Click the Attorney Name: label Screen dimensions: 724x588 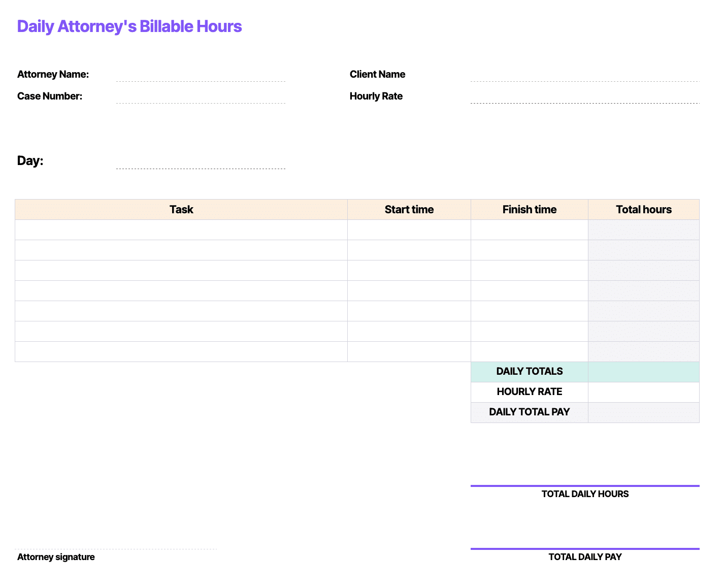click(x=53, y=74)
